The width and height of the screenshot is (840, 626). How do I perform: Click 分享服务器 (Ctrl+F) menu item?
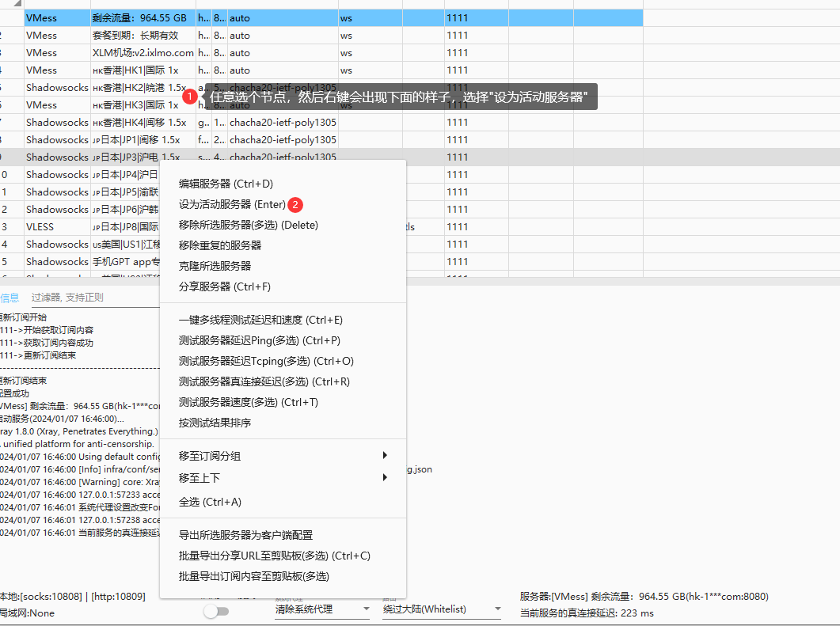coord(224,286)
